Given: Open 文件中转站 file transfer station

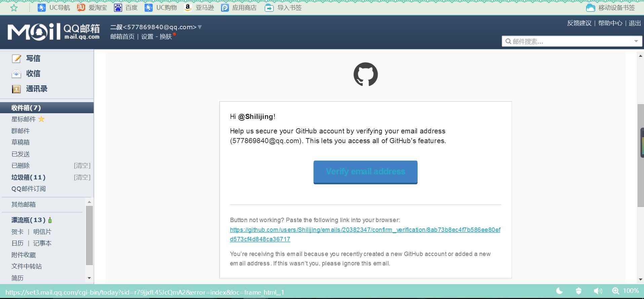Looking at the screenshot, I should click(x=27, y=266).
